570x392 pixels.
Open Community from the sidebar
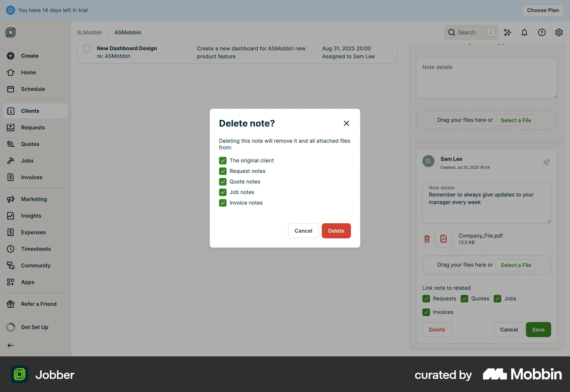pos(36,265)
